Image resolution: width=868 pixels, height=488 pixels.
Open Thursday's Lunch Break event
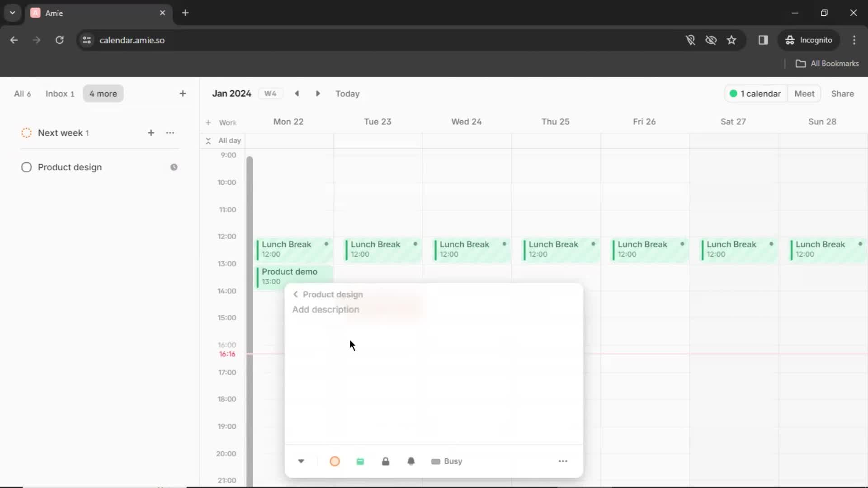pyautogui.click(x=561, y=249)
